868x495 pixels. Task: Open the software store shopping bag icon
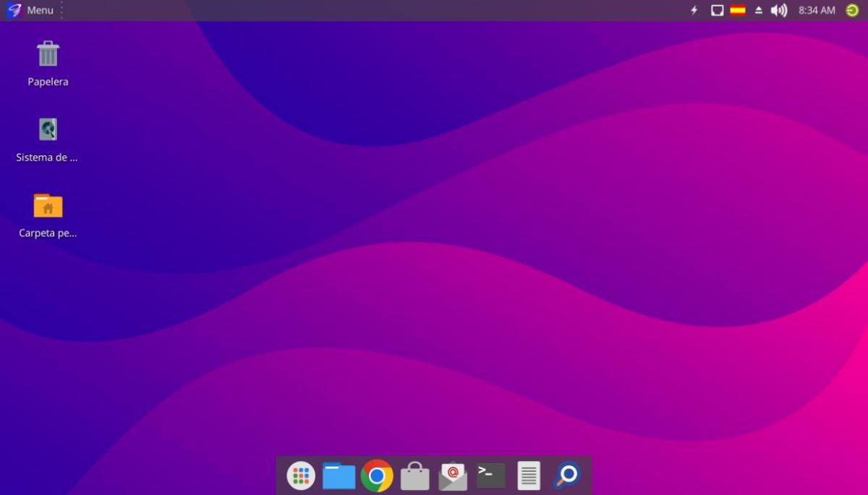click(414, 476)
